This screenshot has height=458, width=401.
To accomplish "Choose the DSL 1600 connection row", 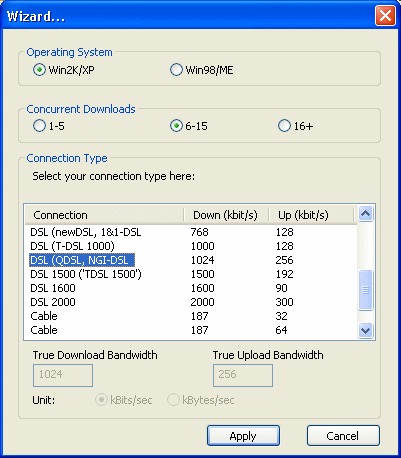I will (x=191, y=288).
